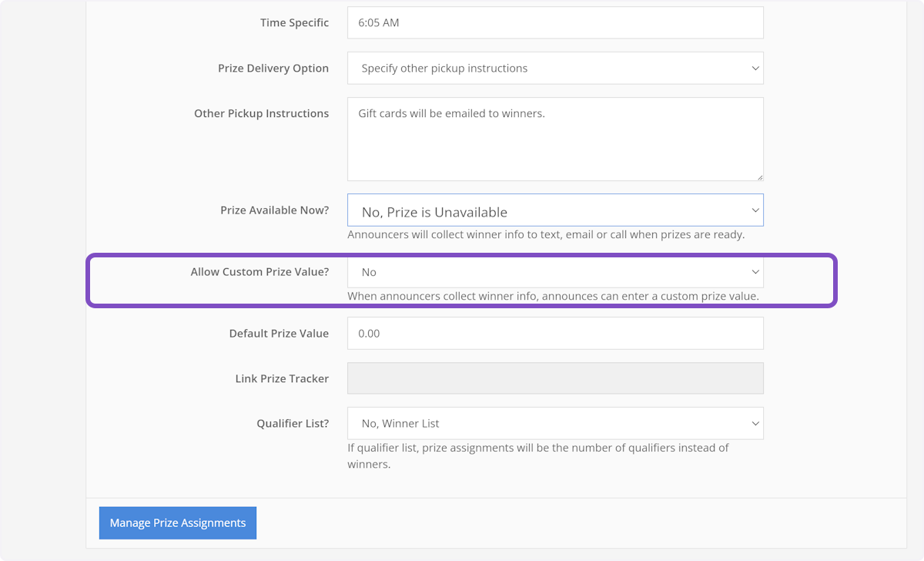
Task: Click the chevron arrow on Qualifier List
Action: click(755, 423)
